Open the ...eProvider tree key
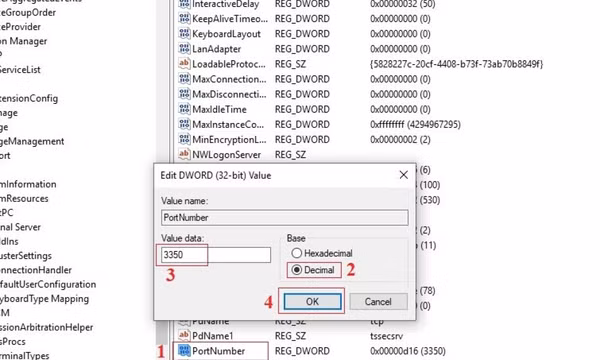Viewport: 600px width, 360px height. pyautogui.click(x=20, y=27)
